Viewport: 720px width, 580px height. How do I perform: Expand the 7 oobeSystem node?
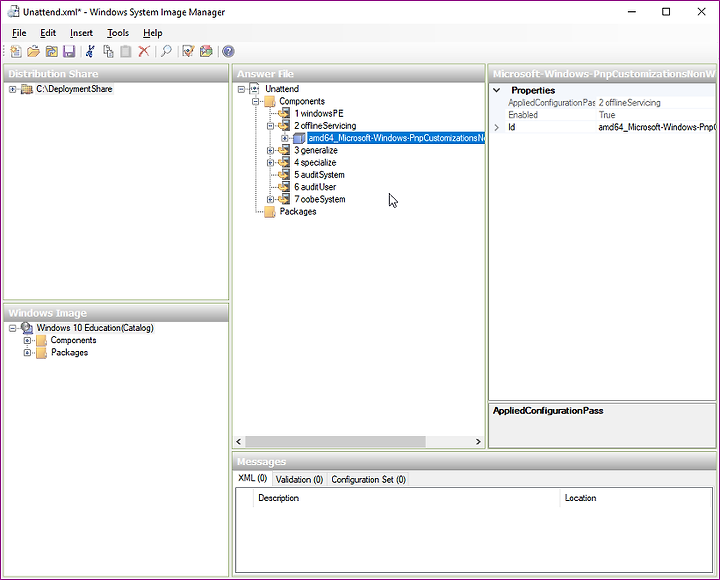(x=270, y=199)
